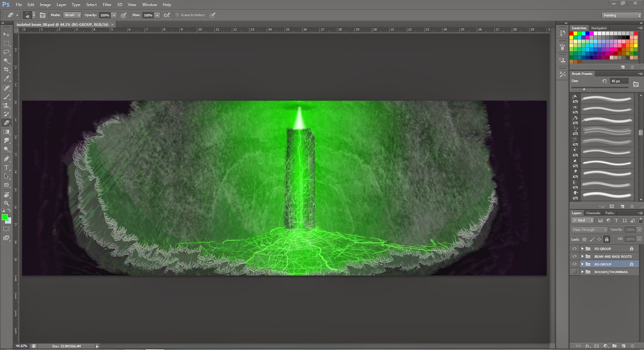Hide the BG-GROUP layer group

click(574, 264)
